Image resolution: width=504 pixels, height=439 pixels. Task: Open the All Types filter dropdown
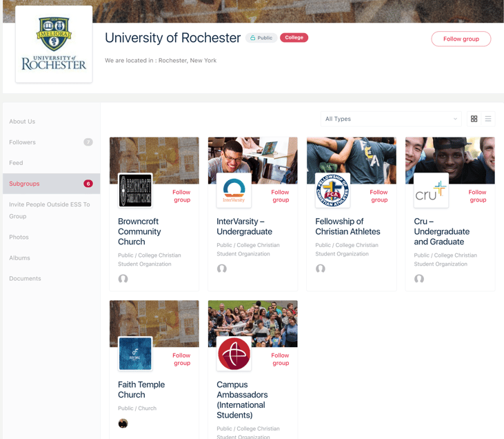391,119
